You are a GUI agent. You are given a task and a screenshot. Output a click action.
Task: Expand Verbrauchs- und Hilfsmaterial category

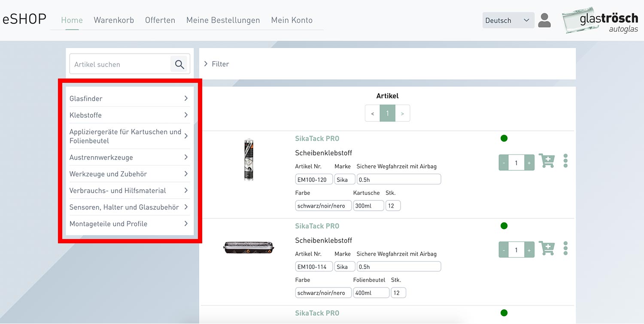pos(129,191)
